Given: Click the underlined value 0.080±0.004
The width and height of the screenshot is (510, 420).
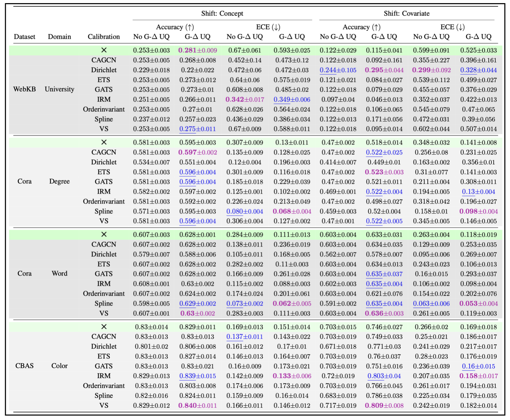Looking at the screenshot, I should click(245, 211).
